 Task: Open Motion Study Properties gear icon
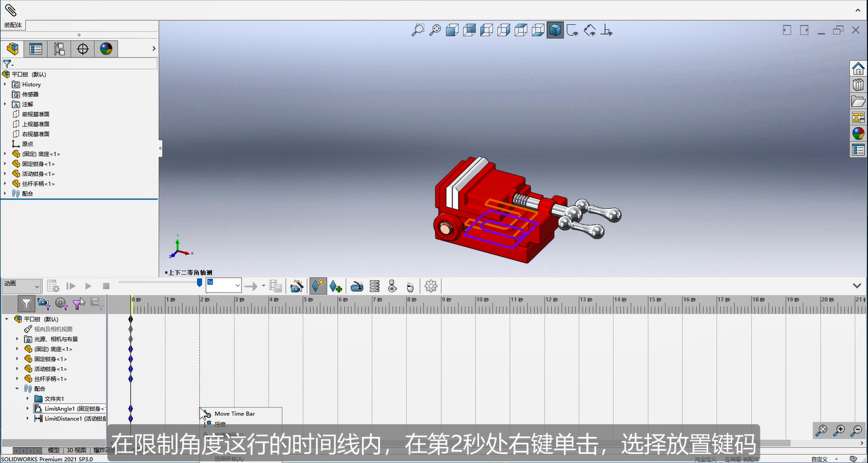[431, 286]
